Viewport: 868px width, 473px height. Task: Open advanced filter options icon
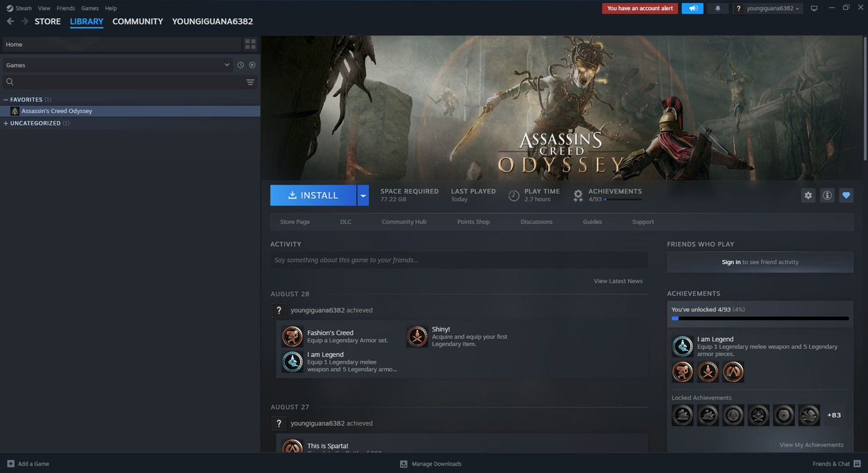click(x=250, y=82)
